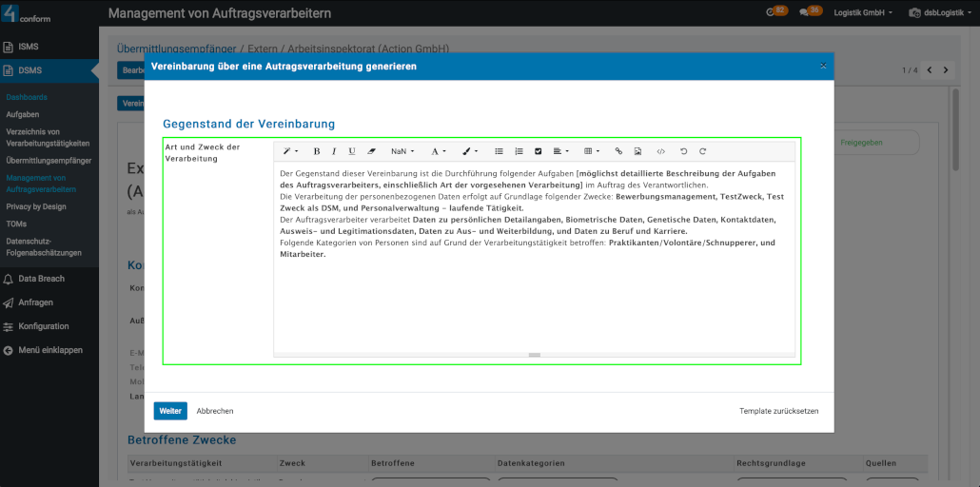Open the table insert dropdown
Image resolution: width=980 pixels, height=487 pixels.
click(x=591, y=151)
